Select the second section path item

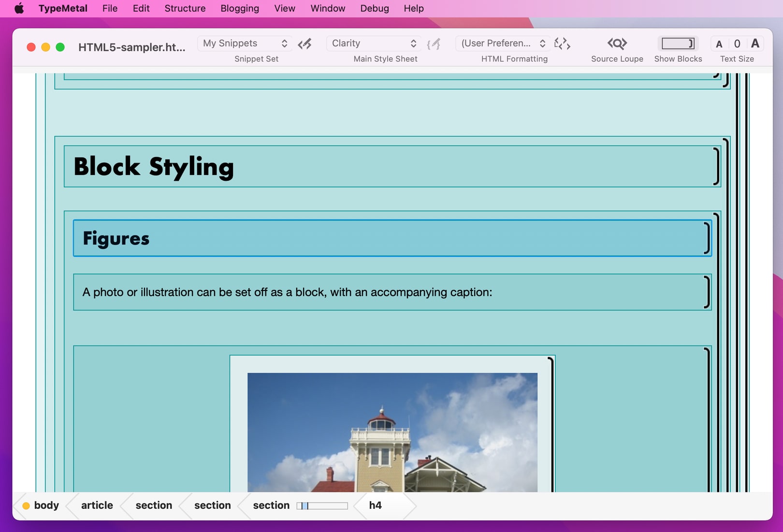(x=213, y=505)
